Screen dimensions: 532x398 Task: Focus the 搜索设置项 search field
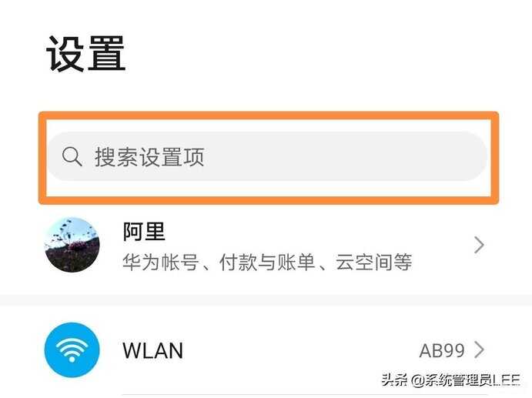267,156
